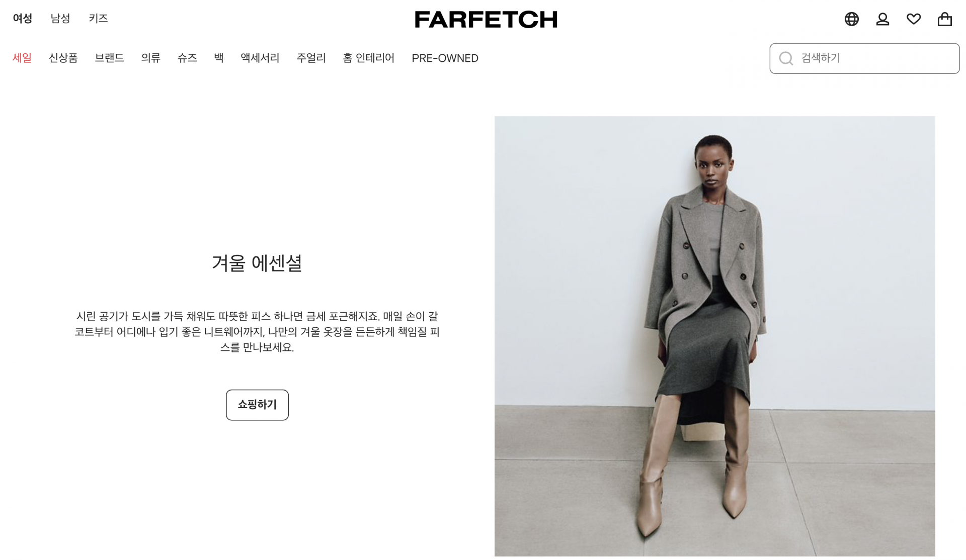Screen dimensions: 966x560
Task: Open the 주얼리 category menu
Action: [311, 58]
